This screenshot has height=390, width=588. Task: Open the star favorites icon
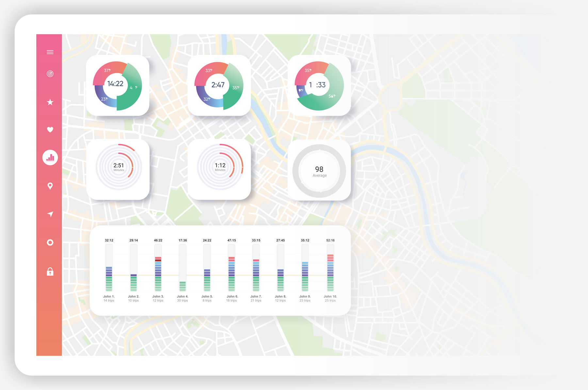click(50, 102)
